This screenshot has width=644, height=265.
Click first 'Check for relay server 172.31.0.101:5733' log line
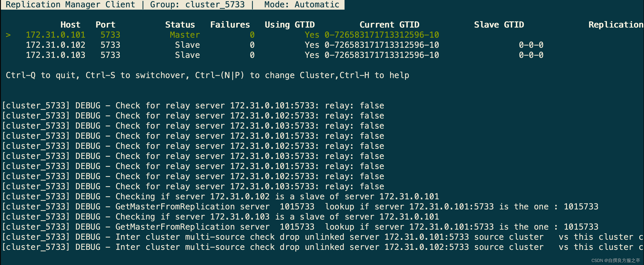(193, 106)
